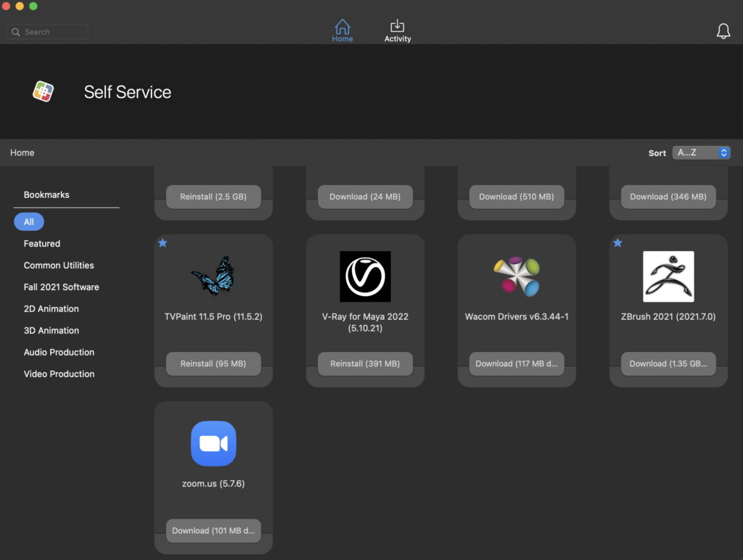
Task: Click the V-Ray for Maya 2022 title
Action: 365,322
